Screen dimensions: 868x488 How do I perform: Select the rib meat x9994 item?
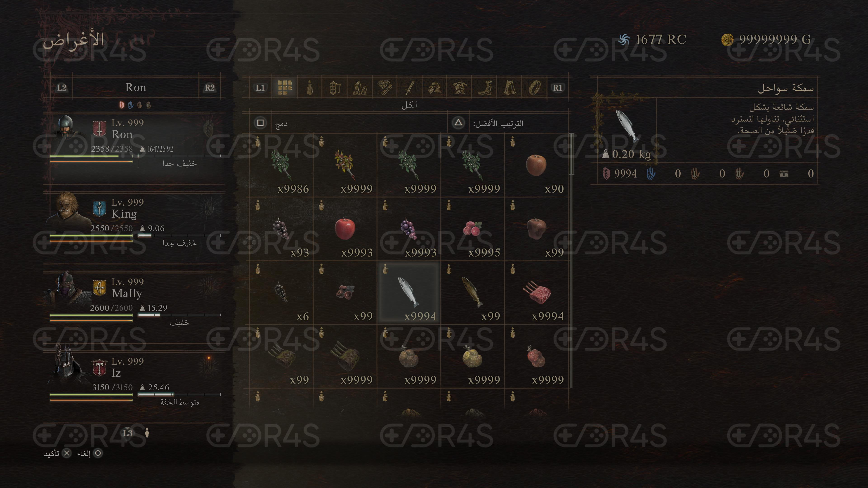point(536,293)
